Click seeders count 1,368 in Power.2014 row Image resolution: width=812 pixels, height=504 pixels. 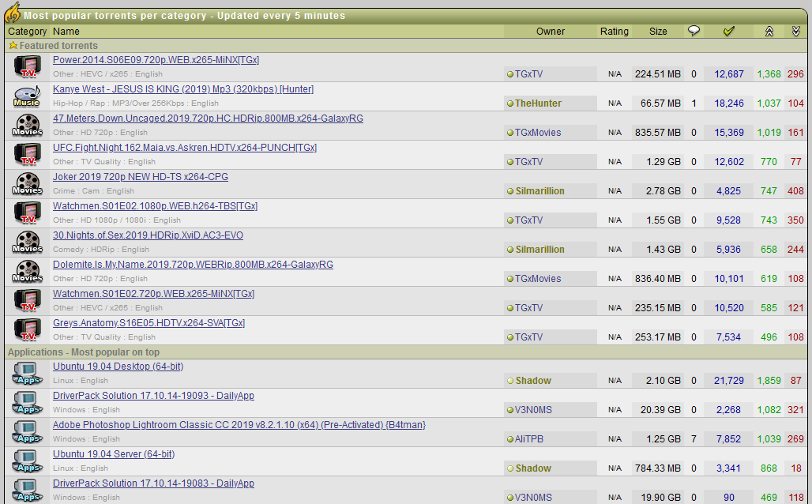[769, 74]
